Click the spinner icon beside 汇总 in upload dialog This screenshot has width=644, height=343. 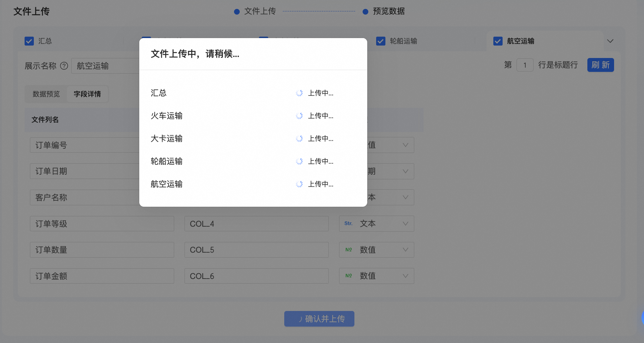299,93
